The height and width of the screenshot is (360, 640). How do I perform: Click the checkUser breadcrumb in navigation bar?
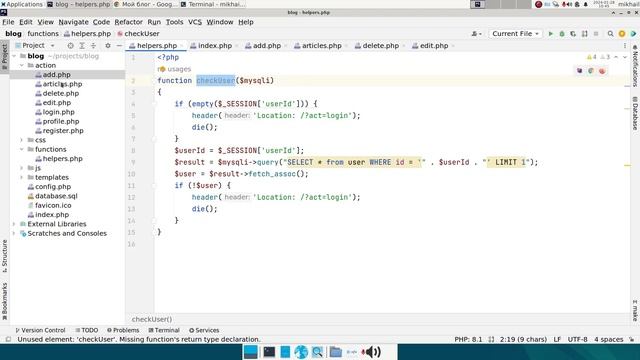138,34
